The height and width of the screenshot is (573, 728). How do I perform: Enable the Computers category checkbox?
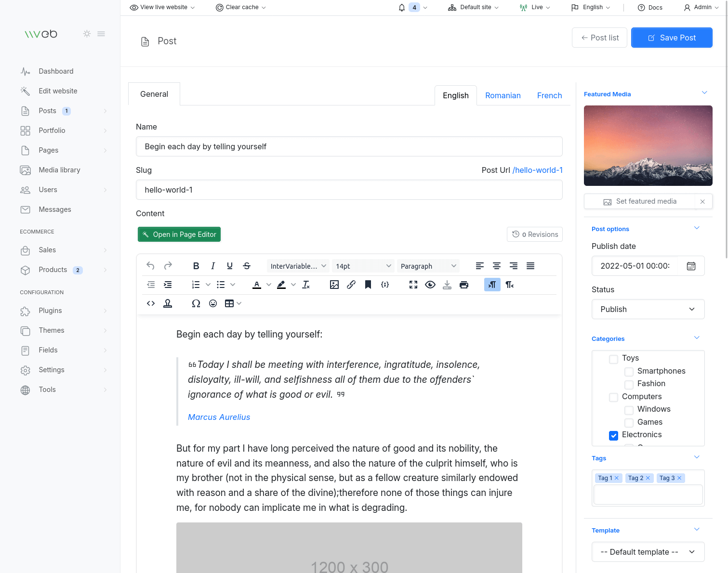pos(613,397)
